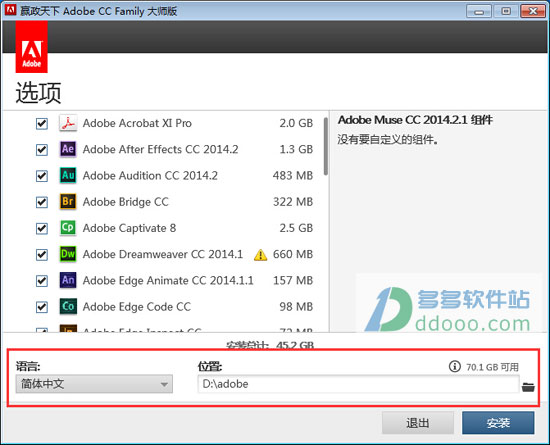Toggle Adobe Edge Code CC checkbox
550x445 pixels.
[x=42, y=307]
